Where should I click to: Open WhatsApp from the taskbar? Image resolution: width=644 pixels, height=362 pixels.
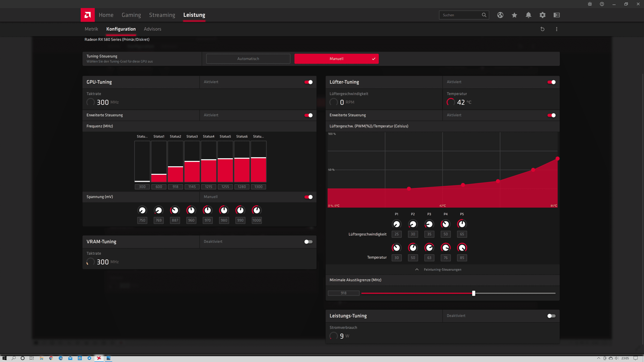pyautogui.click(x=80, y=358)
